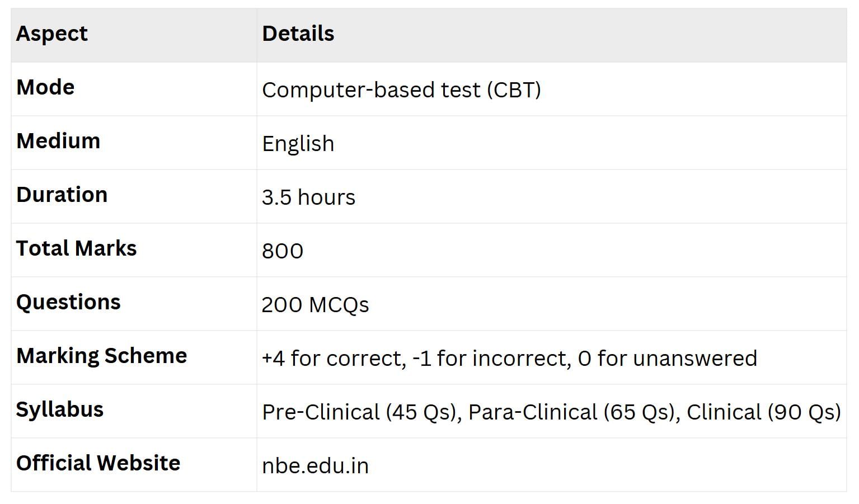Select the Questions row label
Screen dimensions: 859x504
click(68, 303)
